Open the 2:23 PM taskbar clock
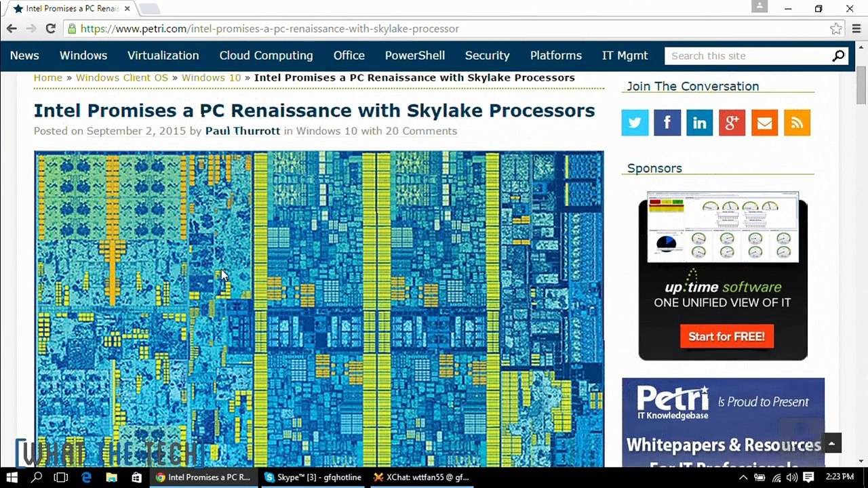 [839, 477]
